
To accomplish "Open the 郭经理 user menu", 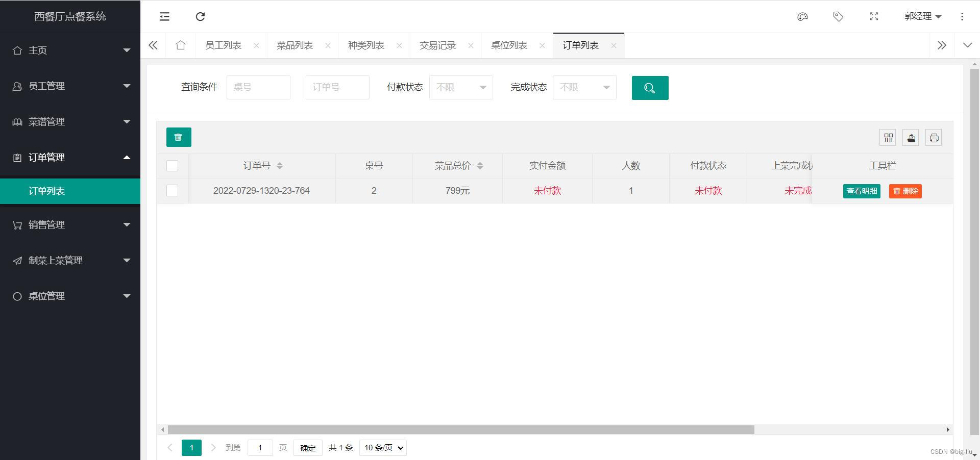I will pos(923,16).
